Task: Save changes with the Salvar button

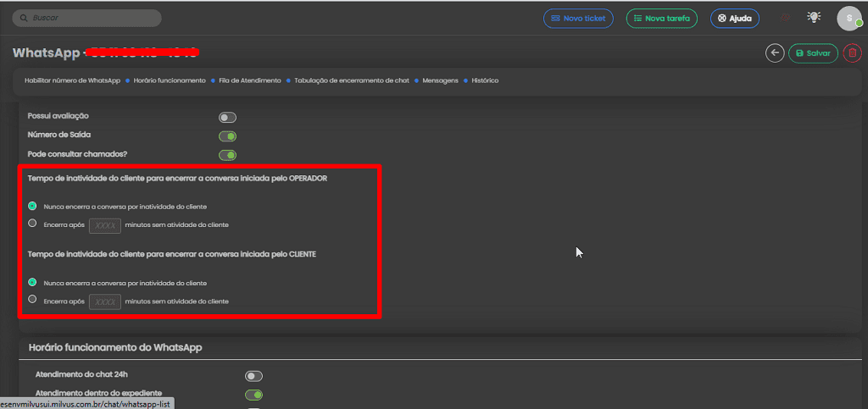Action: click(x=813, y=53)
